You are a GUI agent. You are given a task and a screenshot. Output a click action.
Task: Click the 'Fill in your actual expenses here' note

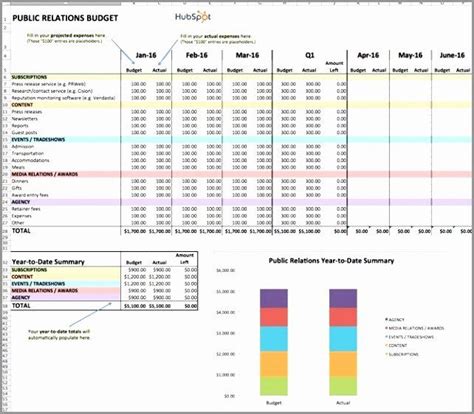(218, 39)
